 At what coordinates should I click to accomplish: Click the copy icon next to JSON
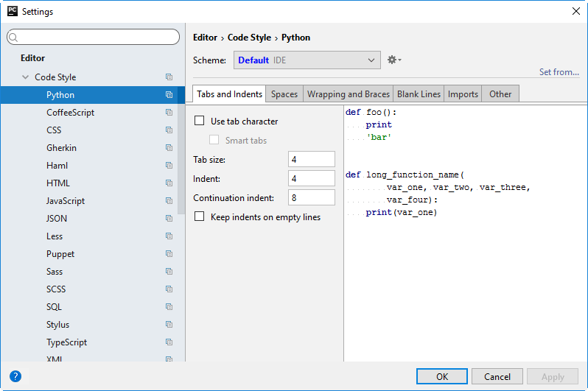(169, 219)
